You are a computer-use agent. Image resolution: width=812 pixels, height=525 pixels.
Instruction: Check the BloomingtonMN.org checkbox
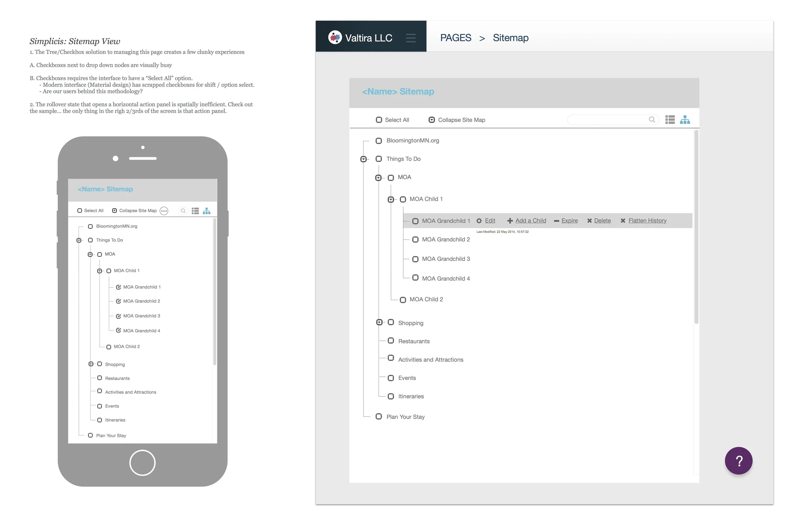[x=379, y=140]
